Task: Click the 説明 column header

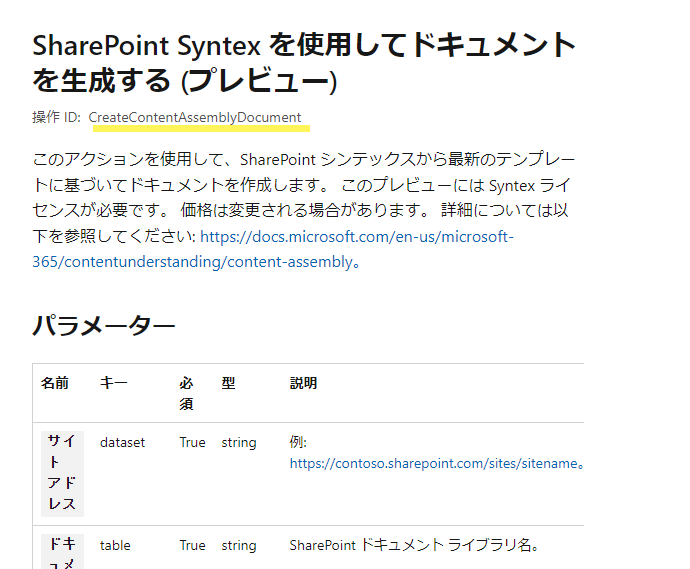Action: click(303, 383)
